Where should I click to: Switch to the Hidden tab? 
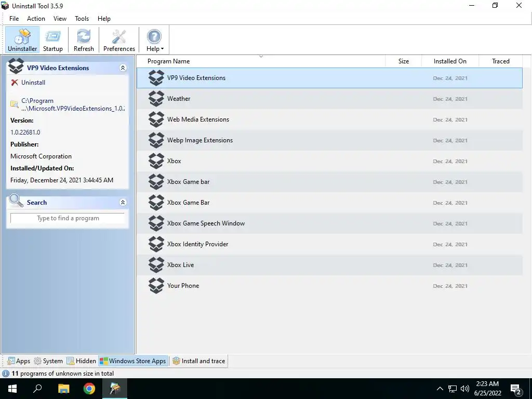81,361
